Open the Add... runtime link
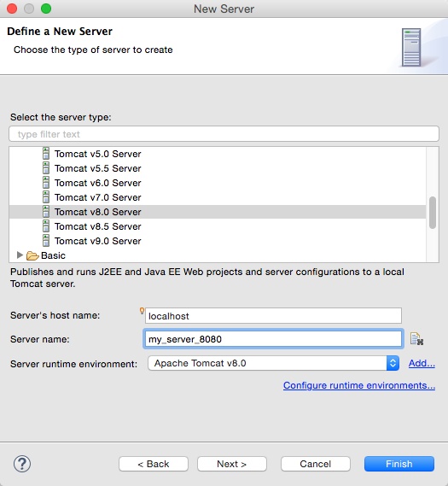 pos(422,363)
